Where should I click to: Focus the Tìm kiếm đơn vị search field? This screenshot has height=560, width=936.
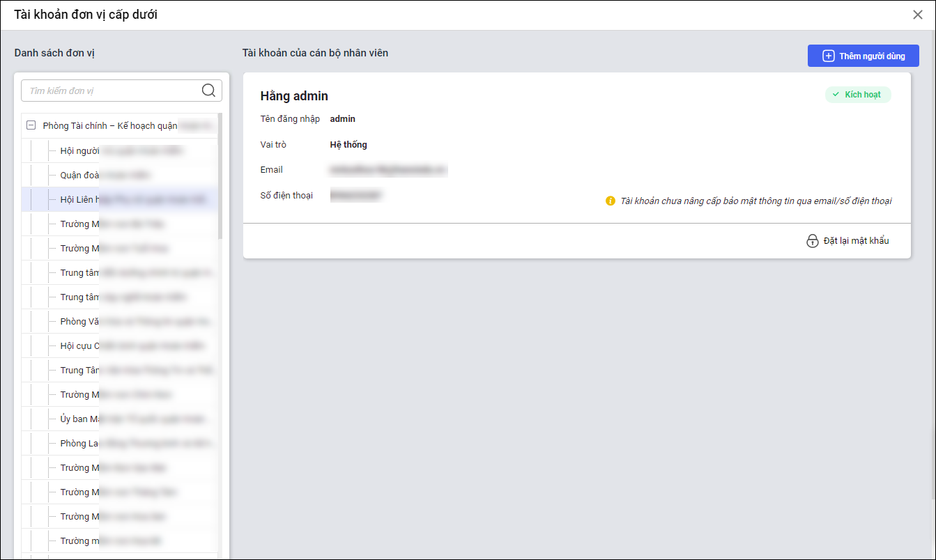tap(112, 91)
